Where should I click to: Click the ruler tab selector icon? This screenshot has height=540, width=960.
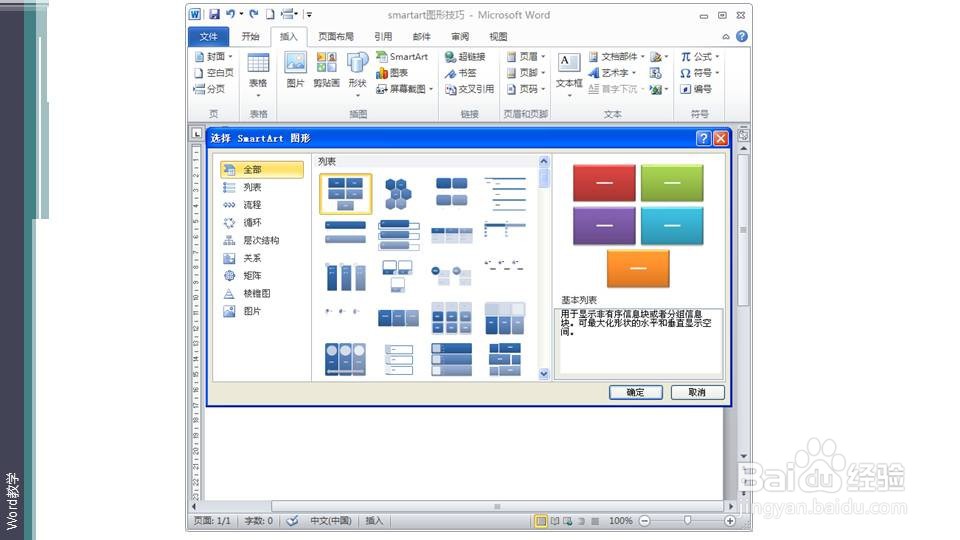197,133
